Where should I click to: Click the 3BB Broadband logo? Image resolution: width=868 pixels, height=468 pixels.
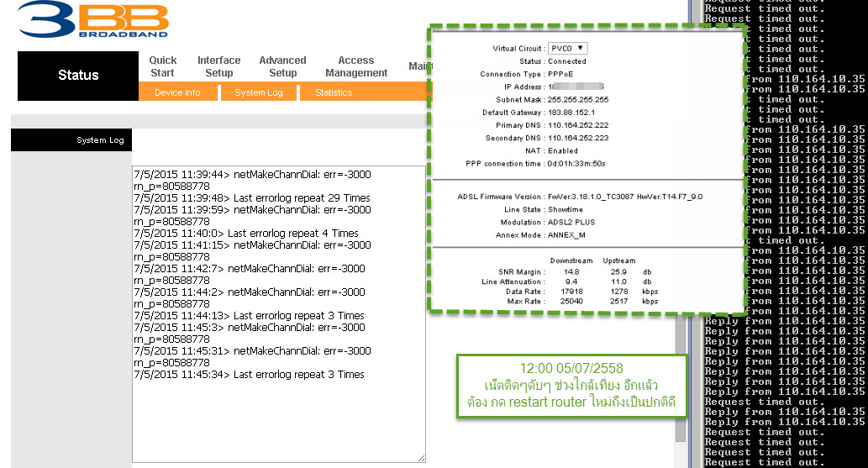(93, 20)
